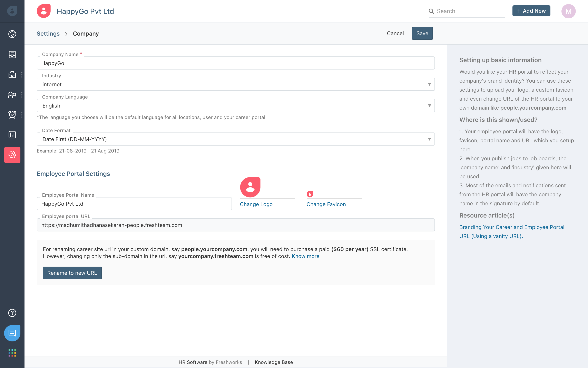Click the Setting up basic information heading
588x368 pixels.
(x=500, y=60)
